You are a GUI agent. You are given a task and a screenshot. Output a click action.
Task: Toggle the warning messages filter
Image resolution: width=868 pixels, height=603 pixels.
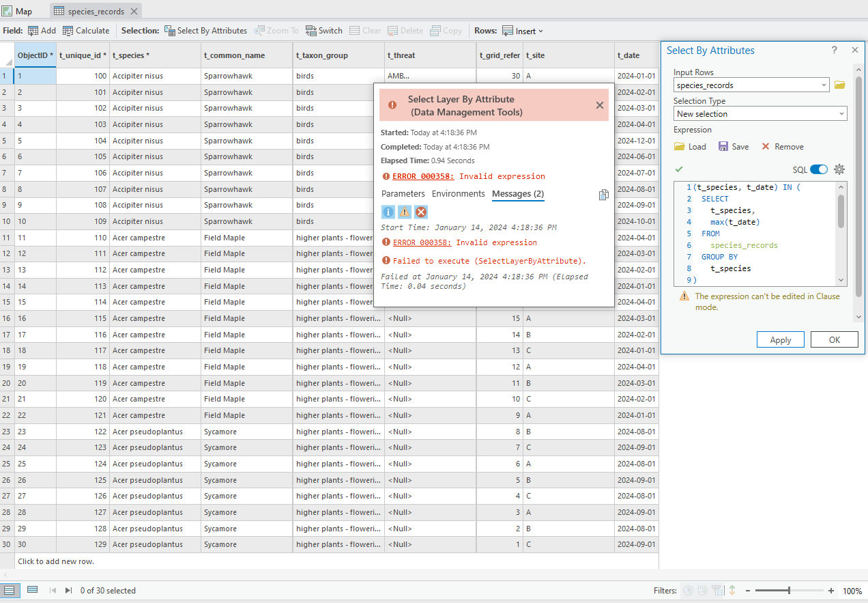point(405,212)
